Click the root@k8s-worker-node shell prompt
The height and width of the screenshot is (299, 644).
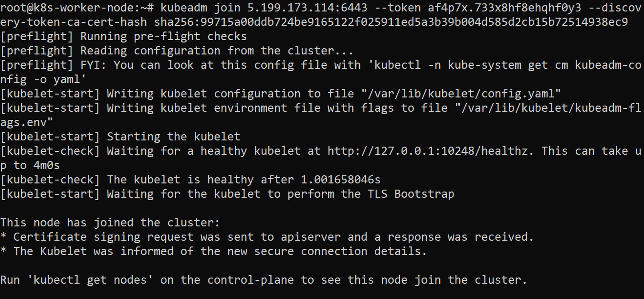[x=76, y=7]
